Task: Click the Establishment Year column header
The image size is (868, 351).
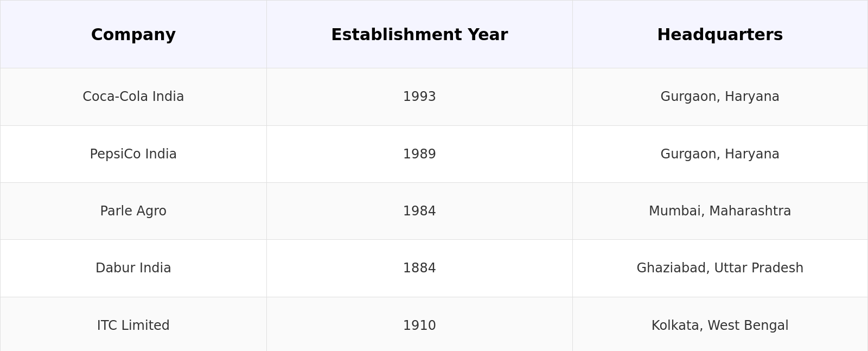Action: pos(419,35)
